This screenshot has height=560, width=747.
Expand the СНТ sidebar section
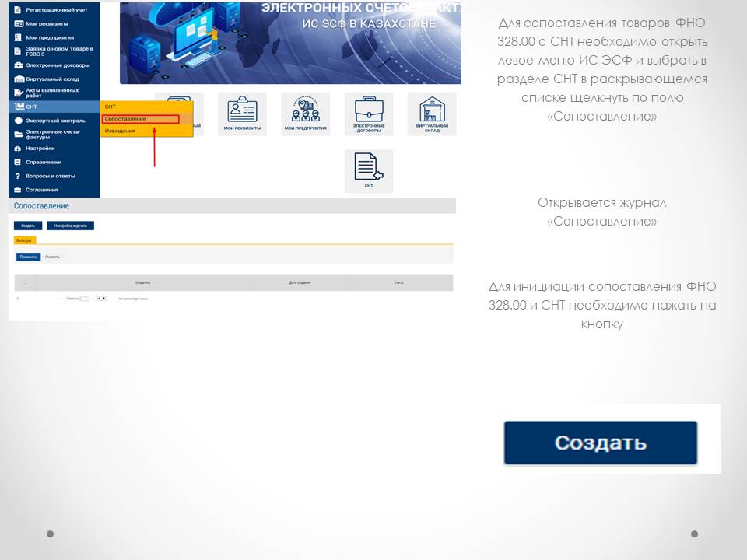(x=31, y=107)
